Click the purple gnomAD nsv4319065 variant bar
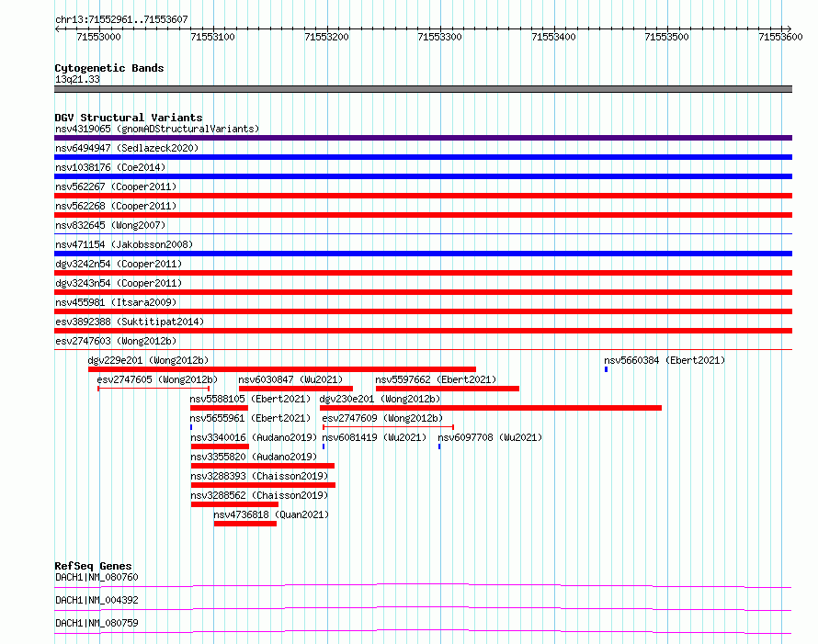 [x=423, y=138]
